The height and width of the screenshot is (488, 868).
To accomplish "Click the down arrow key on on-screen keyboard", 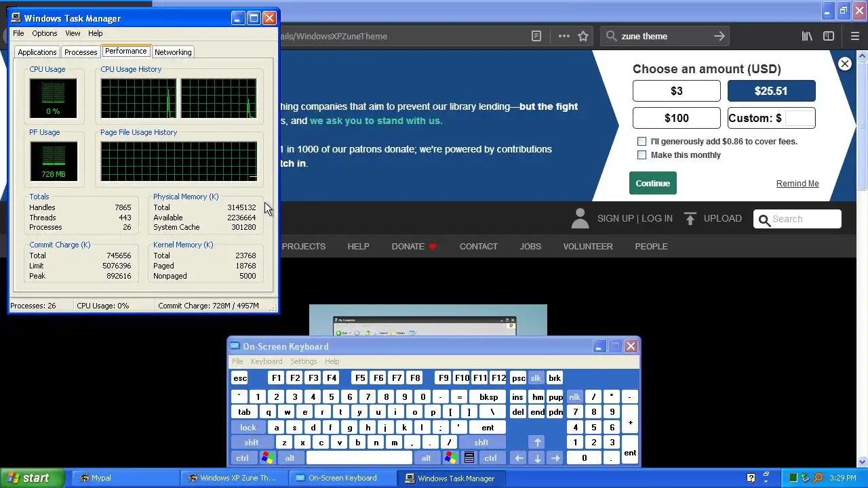I will pos(537,458).
